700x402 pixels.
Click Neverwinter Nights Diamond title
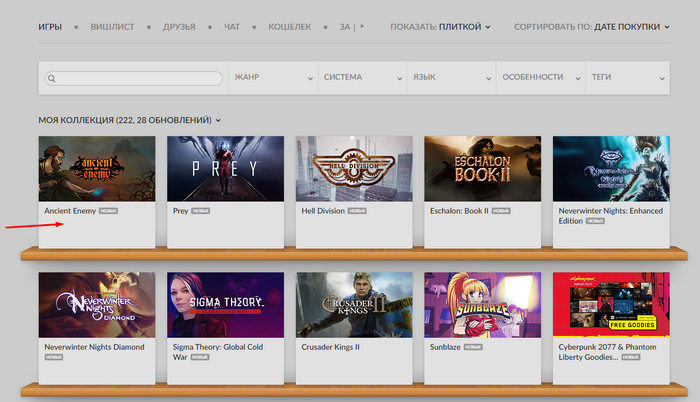coord(94,347)
